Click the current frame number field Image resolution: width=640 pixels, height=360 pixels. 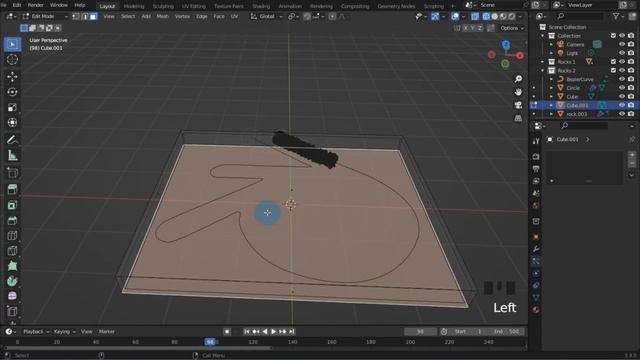pos(420,331)
